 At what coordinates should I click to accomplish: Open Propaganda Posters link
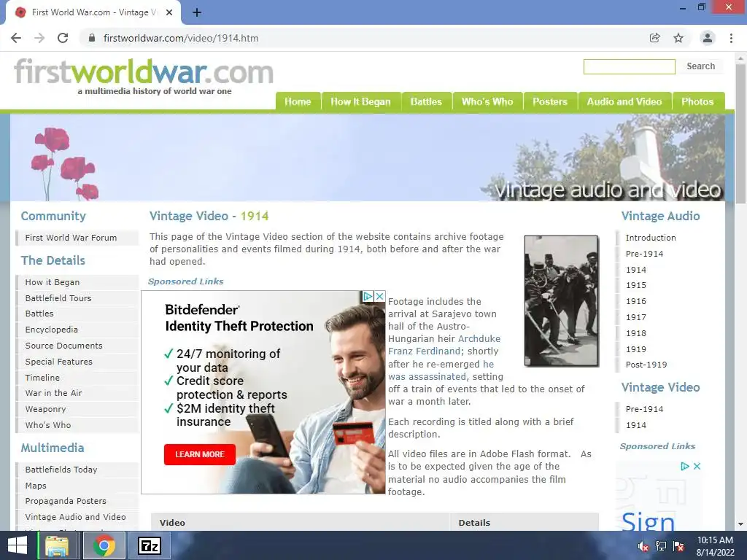(x=66, y=501)
